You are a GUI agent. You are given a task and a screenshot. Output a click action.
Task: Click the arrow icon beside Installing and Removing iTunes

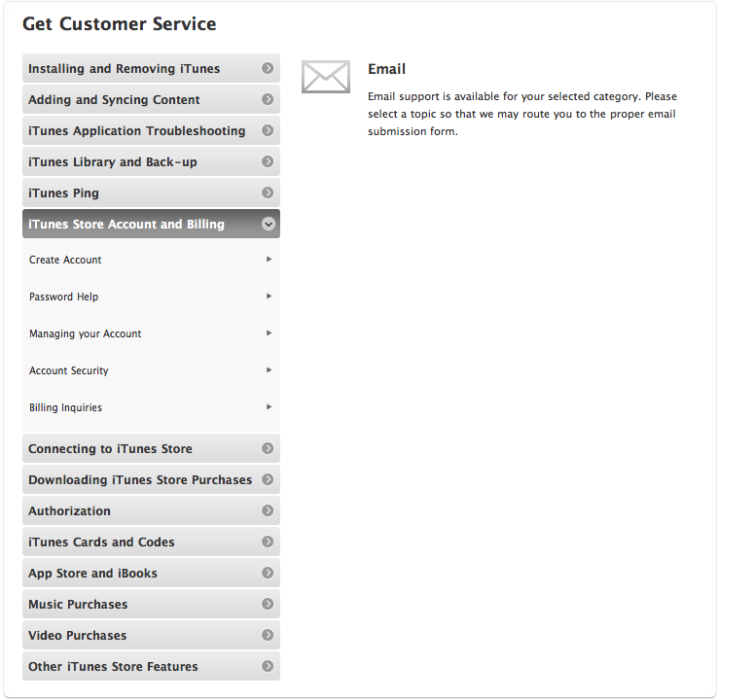(x=268, y=69)
